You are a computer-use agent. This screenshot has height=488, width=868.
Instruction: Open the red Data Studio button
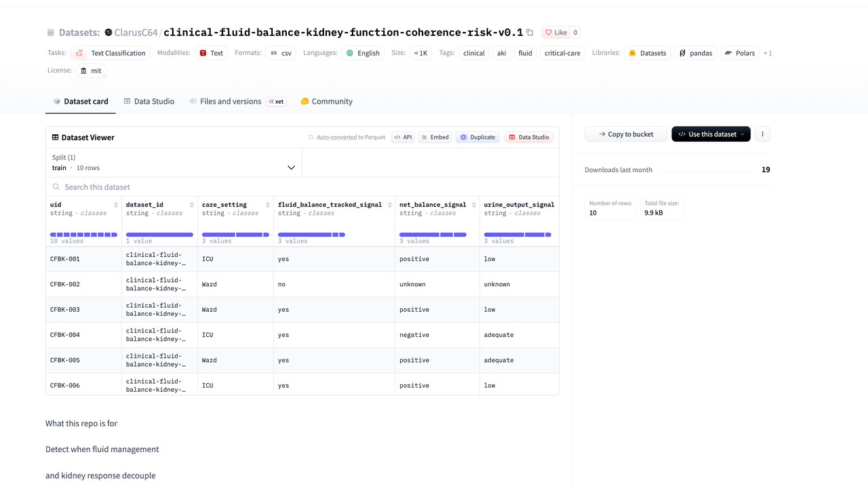click(529, 137)
